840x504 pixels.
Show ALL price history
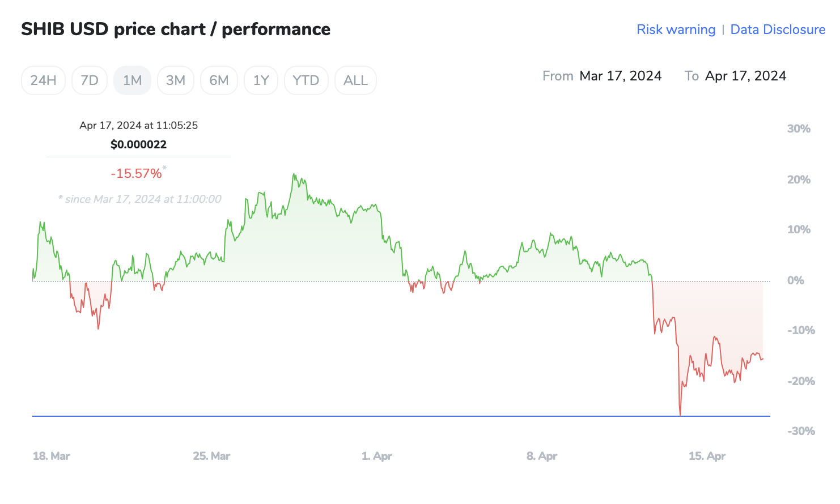click(355, 80)
